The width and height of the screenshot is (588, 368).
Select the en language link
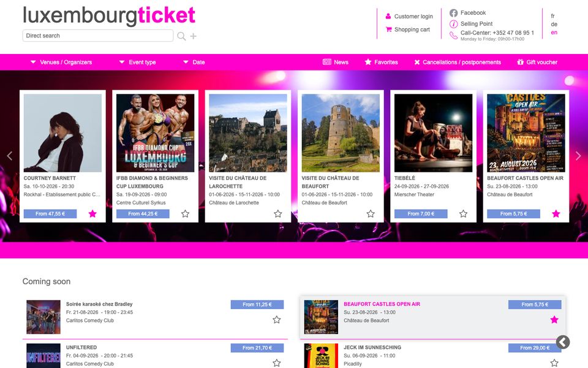[554, 33]
